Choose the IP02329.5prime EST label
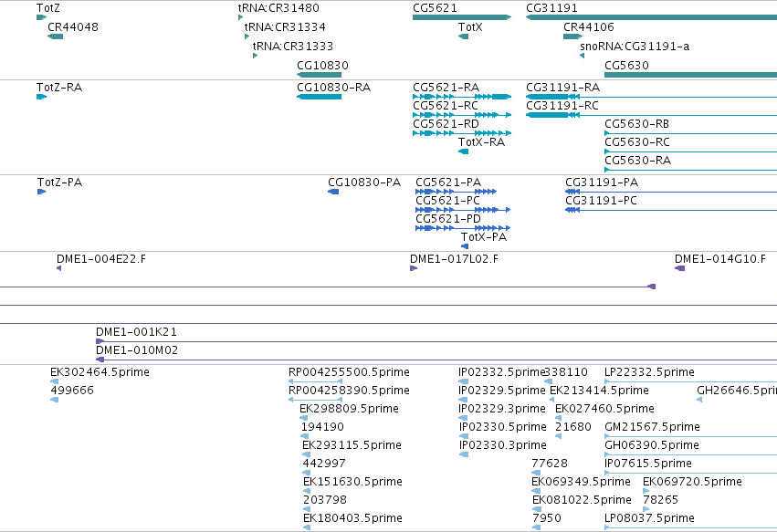The width and height of the screenshot is (777, 532). click(502, 391)
